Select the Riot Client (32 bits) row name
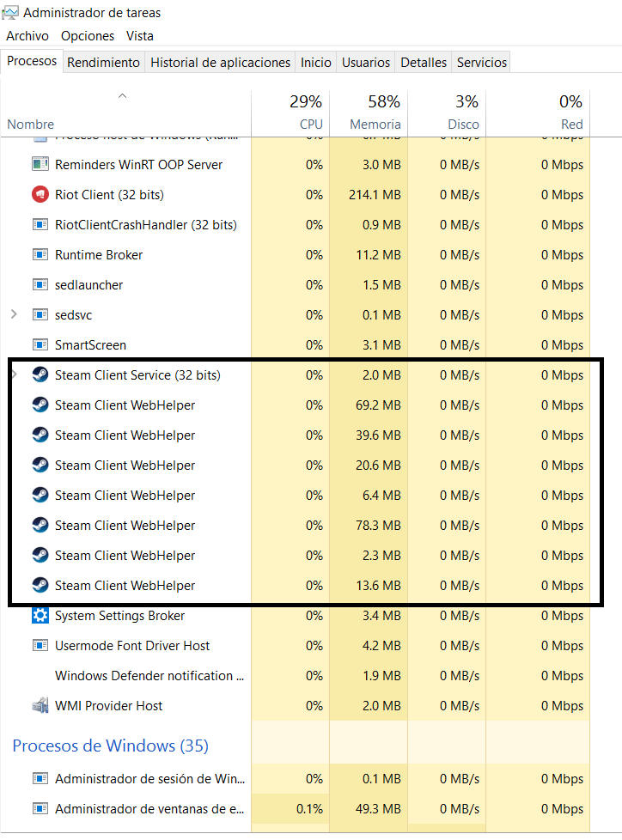Screen dimensions: 622x840 (109, 194)
